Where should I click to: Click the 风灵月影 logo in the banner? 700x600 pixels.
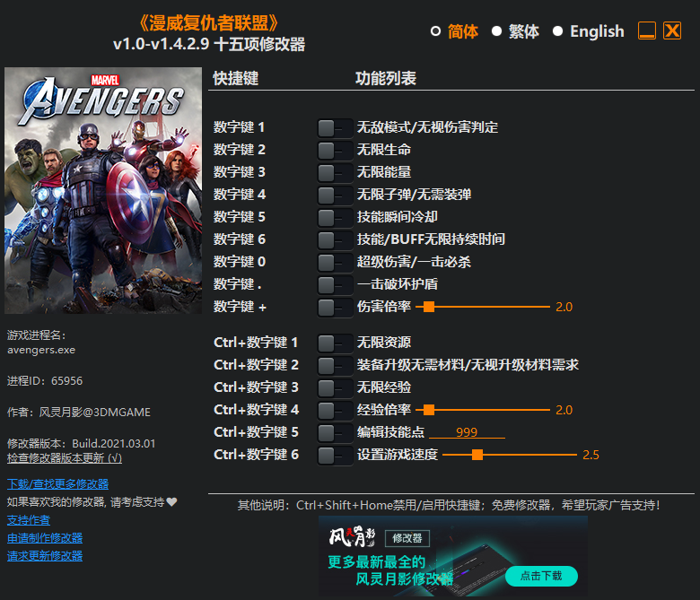click(x=352, y=536)
